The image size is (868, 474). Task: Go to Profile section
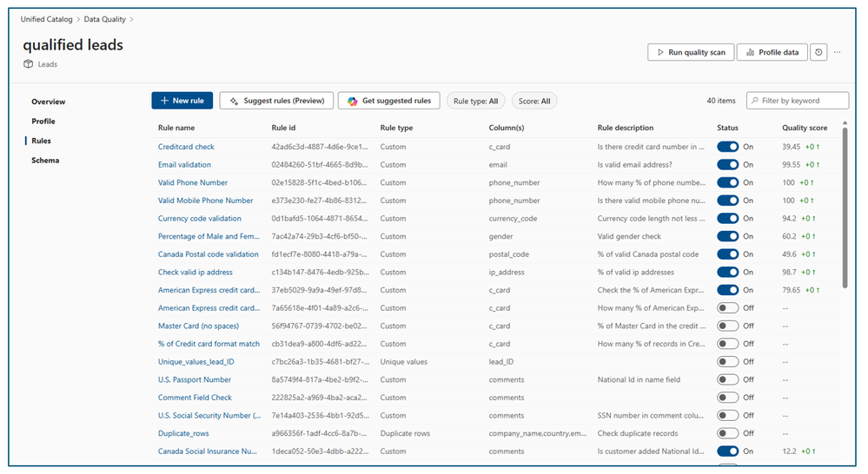click(x=43, y=122)
